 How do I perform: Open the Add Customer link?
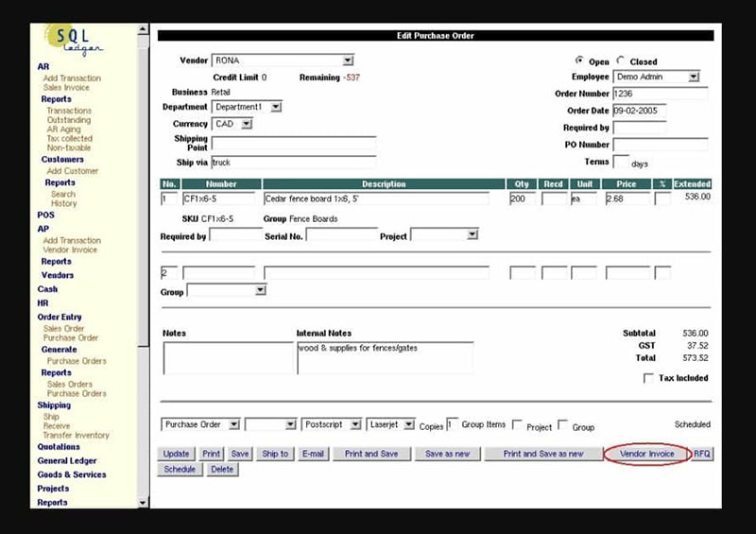tap(73, 171)
